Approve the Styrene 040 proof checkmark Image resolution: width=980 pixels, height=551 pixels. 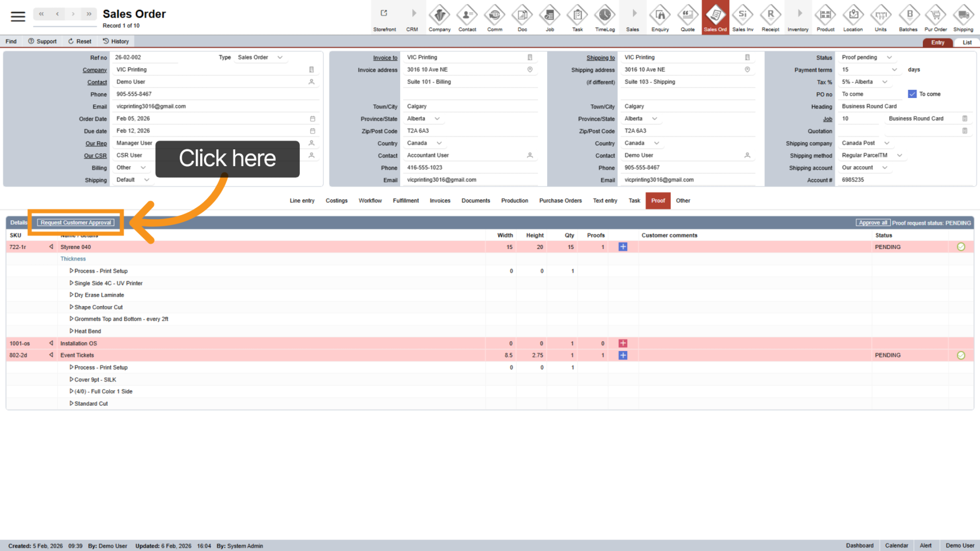pyautogui.click(x=961, y=247)
